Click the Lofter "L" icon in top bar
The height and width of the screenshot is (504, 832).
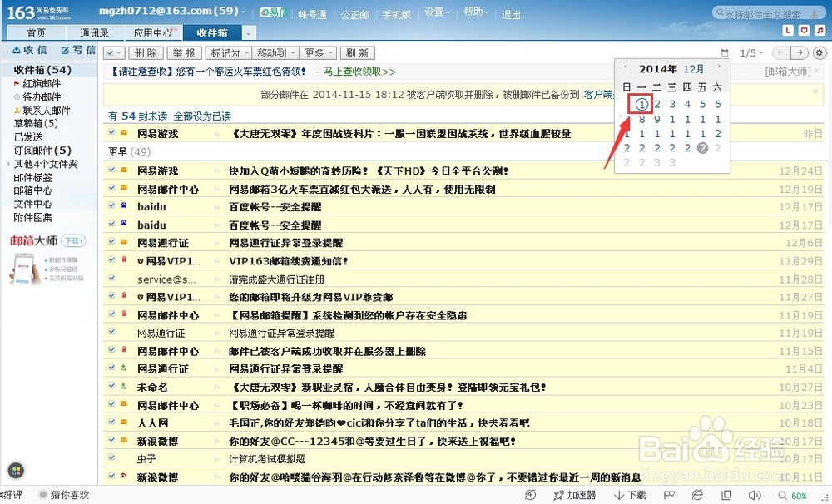tap(788, 30)
